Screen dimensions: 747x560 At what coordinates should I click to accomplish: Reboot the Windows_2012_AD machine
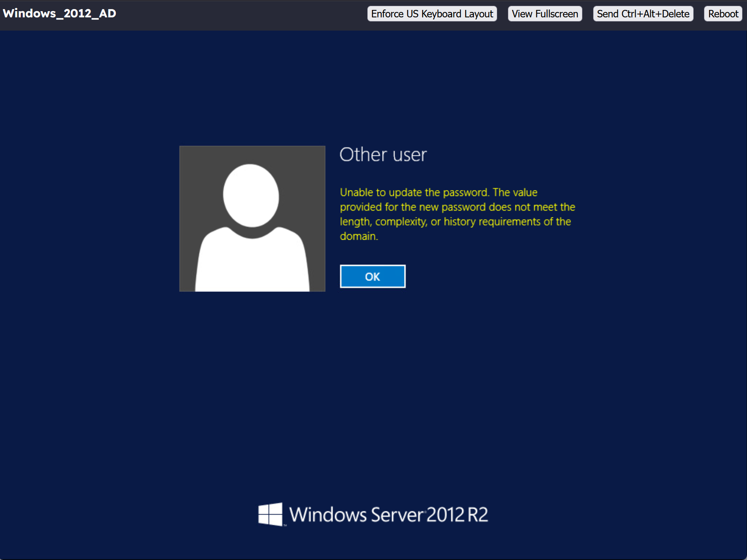723,14
